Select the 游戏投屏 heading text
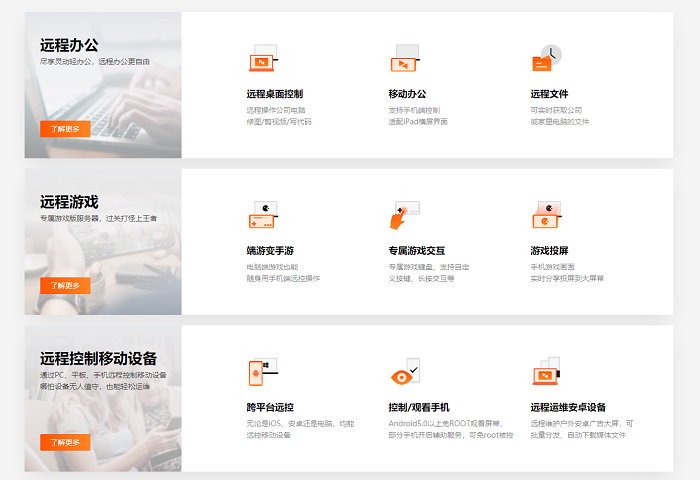The height and width of the screenshot is (480, 700). pos(548,251)
